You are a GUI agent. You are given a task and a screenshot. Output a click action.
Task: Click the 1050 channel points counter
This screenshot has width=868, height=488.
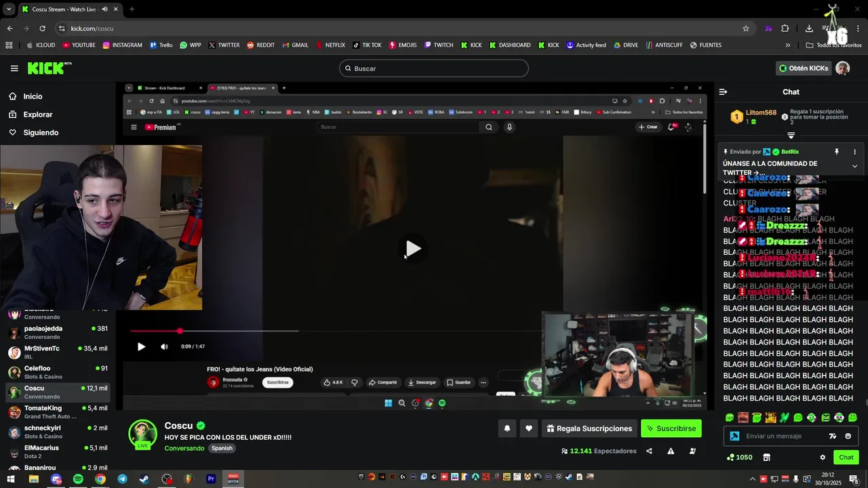739,457
